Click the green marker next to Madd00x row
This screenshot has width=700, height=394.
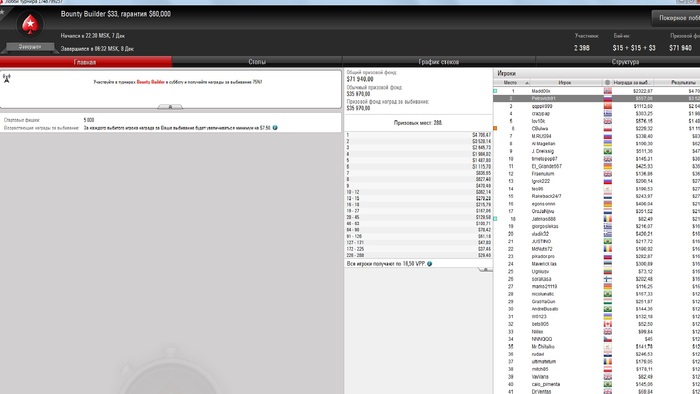tap(495, 91)
